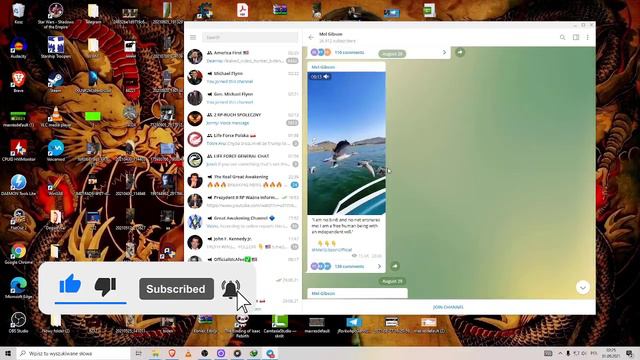The height and width of the screenshot is (360, 640).
Task: Go back using the chat header arrow
Action: click(311, 37)
